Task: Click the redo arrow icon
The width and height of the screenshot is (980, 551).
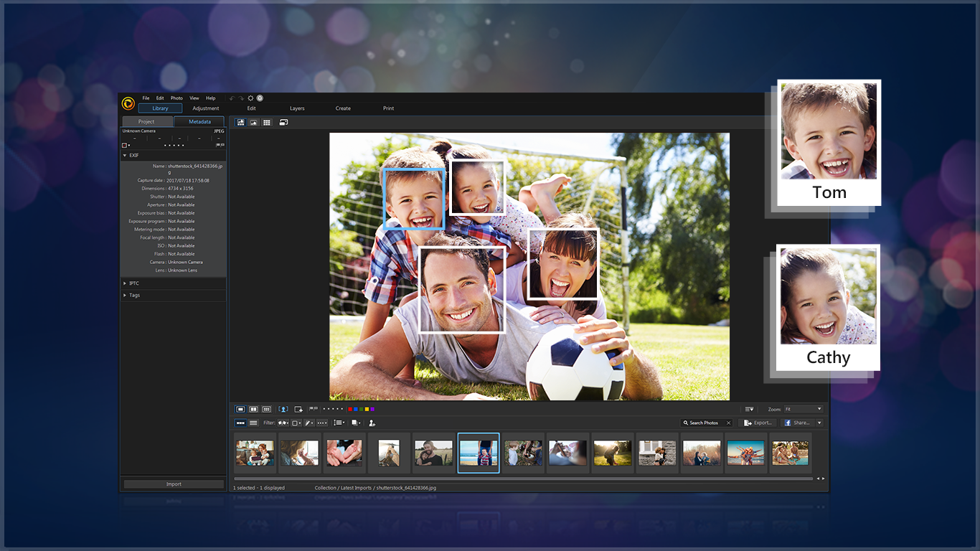Action: [x=241, y=98]
